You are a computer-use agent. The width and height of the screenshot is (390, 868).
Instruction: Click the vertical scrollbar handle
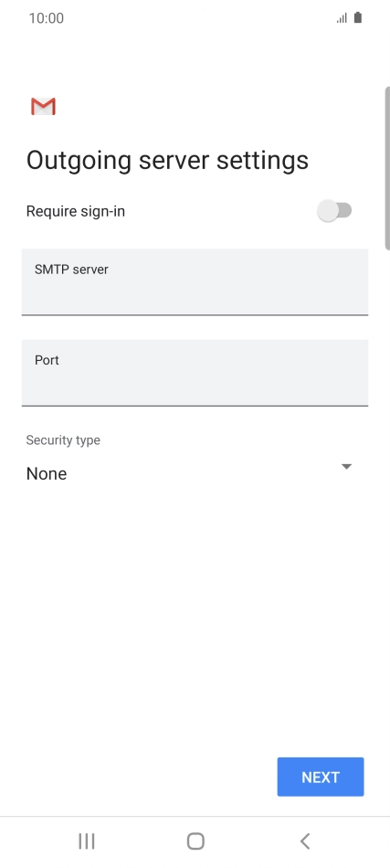387,168
